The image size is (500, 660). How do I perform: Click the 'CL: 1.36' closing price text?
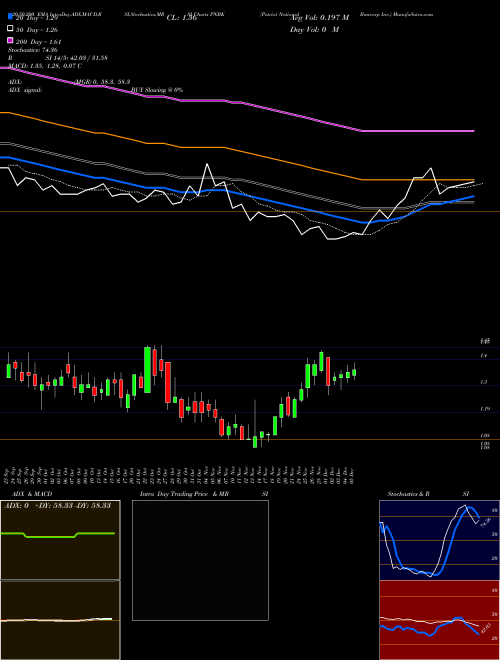(182, 18)
